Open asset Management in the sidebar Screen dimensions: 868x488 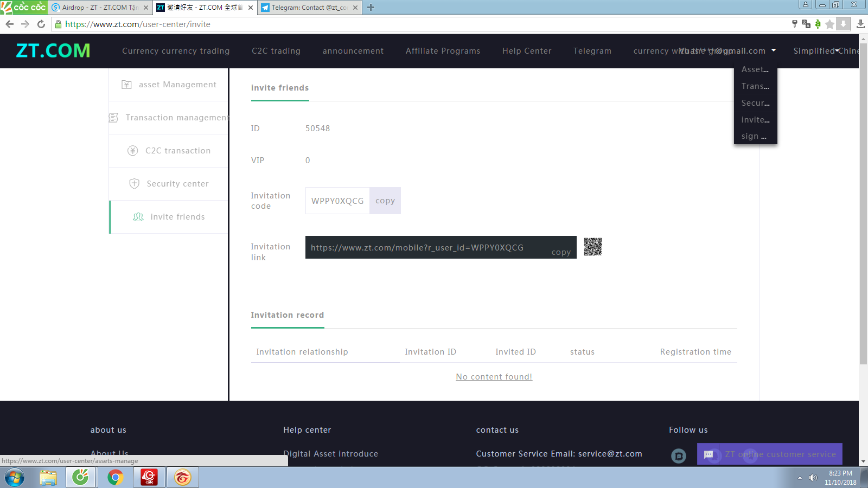tap(169, 85)
